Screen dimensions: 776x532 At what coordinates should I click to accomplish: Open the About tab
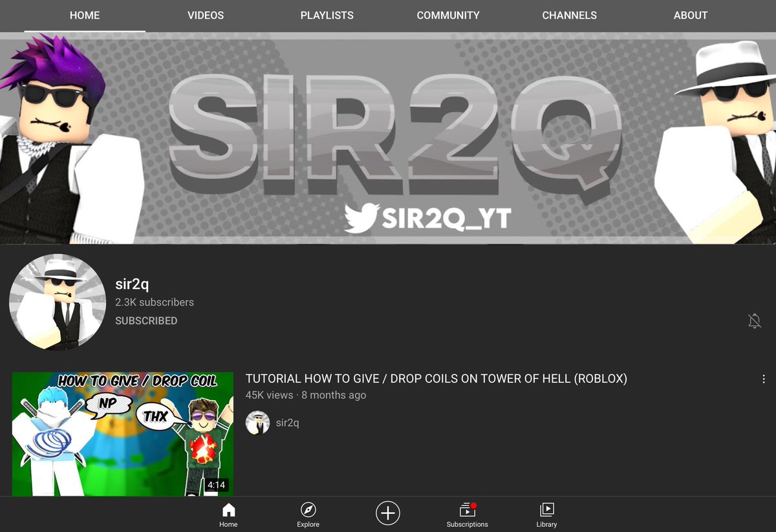coord(691,15)
